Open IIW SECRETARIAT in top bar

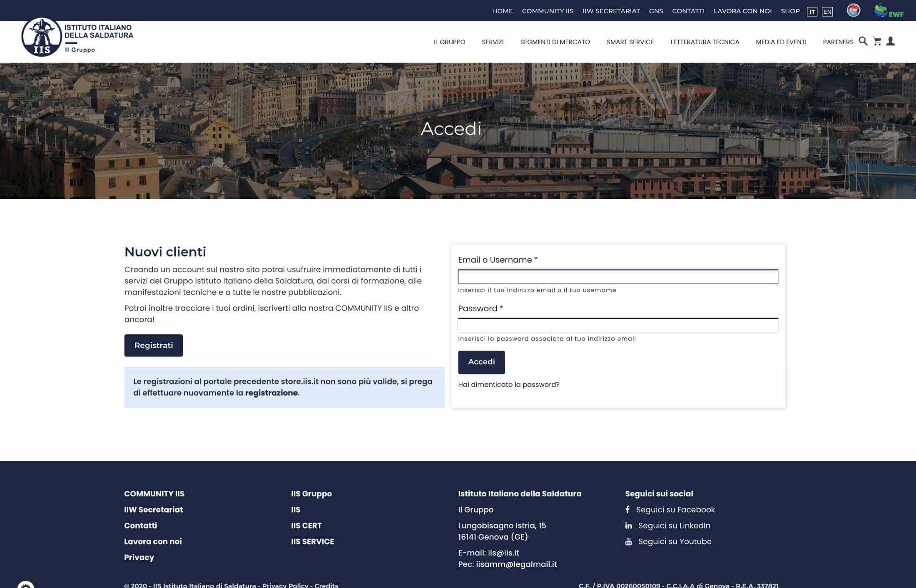[x=611, y=11]
